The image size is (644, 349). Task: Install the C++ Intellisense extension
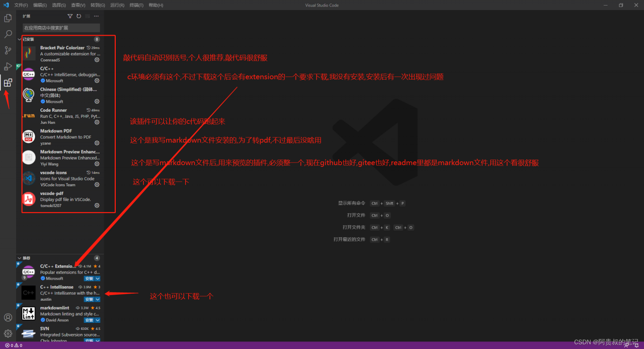pyautogui.click(x=89, y=299)
